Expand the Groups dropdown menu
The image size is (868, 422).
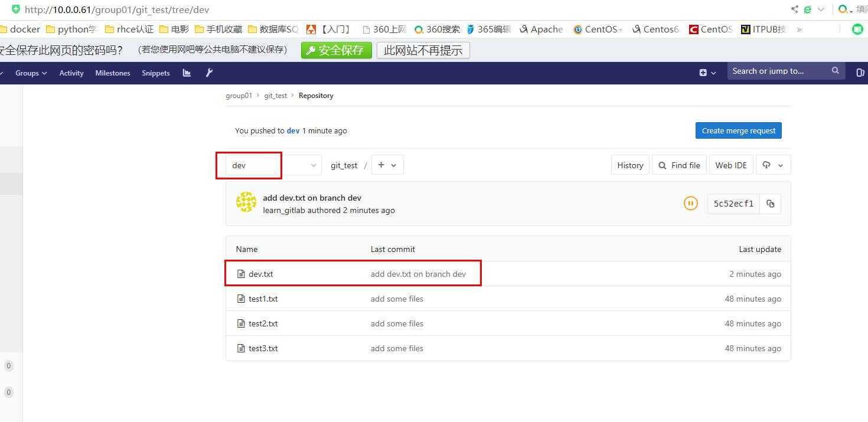point(31,73)
